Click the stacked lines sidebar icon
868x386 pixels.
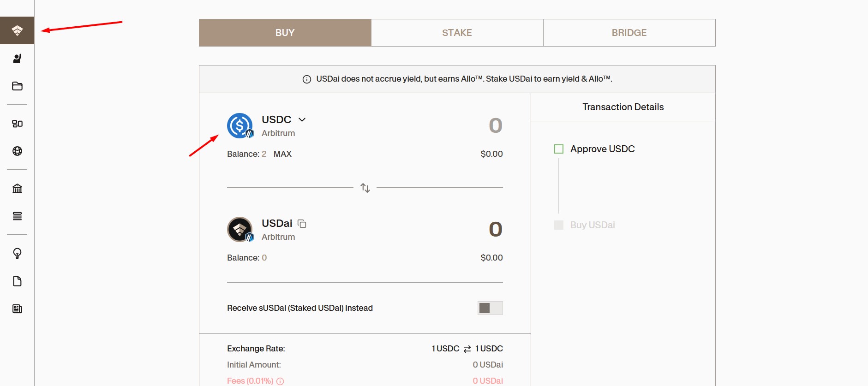[x=17, y=216]
